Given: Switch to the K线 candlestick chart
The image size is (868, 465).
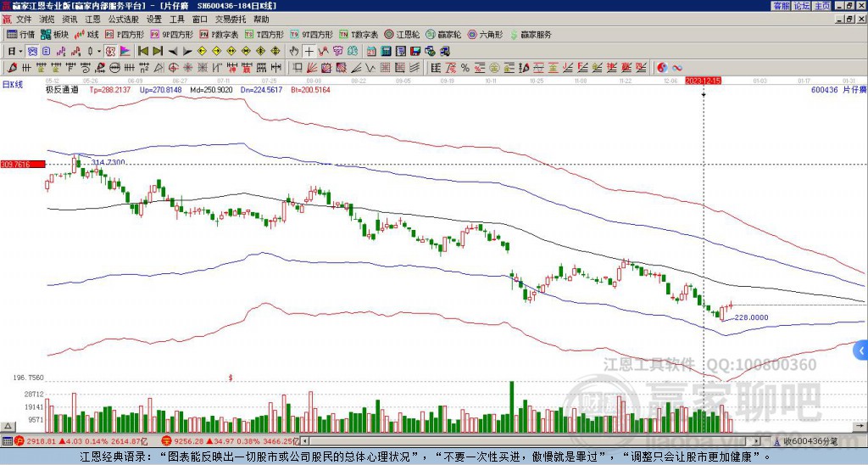Looking at the screenshot, I should coord(86,34).
